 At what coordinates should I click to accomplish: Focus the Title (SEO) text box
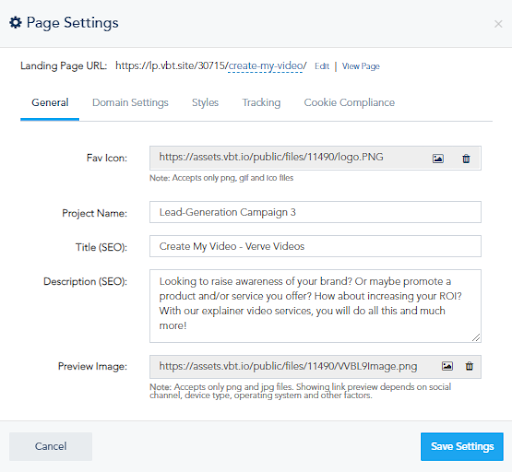pos(315,246)
